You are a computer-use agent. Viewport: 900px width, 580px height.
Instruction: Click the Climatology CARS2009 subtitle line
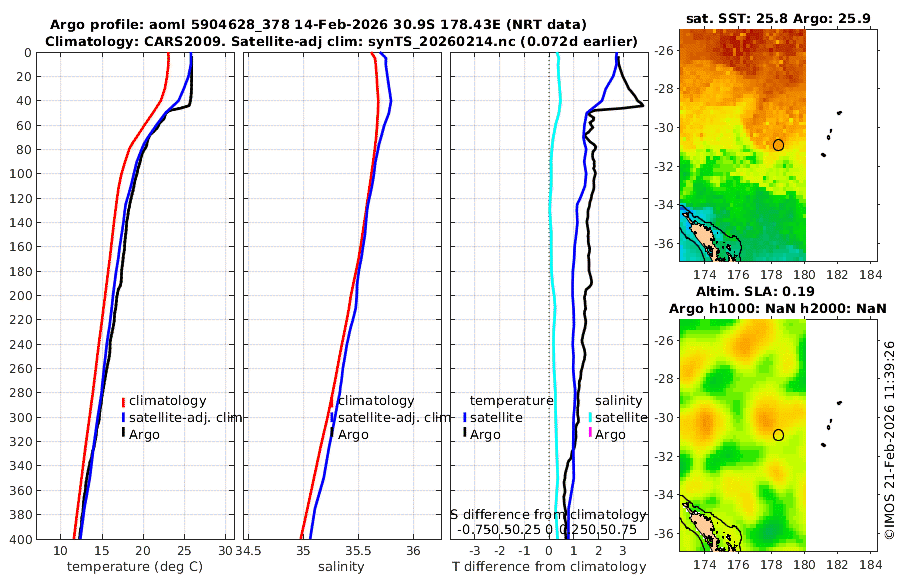341,41
